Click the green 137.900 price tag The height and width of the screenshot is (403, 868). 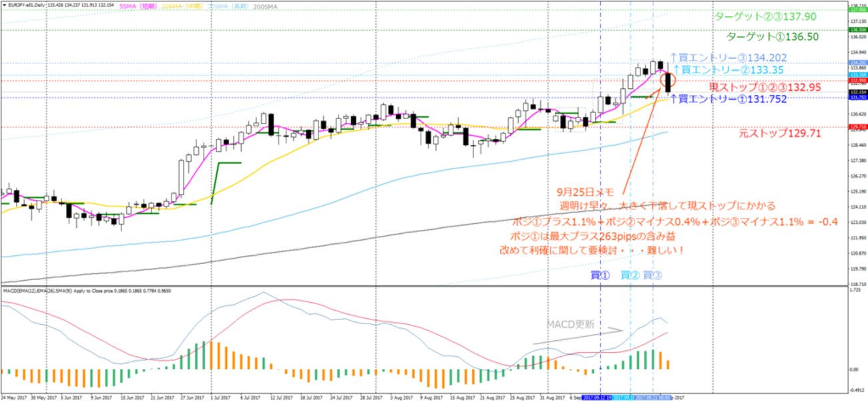tap(858, 9)
